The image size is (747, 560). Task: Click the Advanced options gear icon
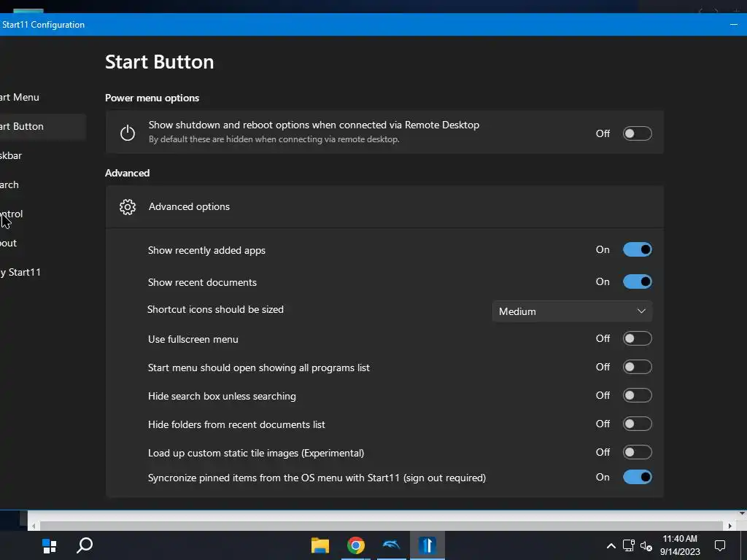pos(127,206)
